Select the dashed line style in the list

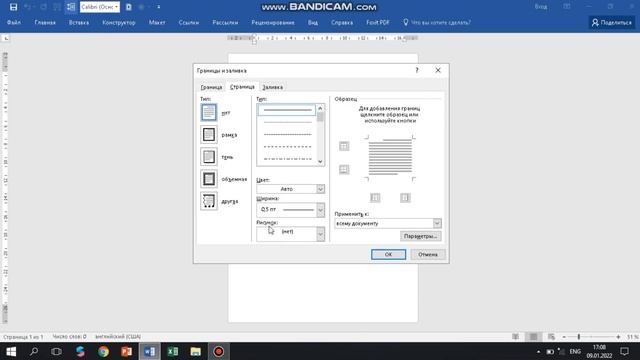click(287, 147)
